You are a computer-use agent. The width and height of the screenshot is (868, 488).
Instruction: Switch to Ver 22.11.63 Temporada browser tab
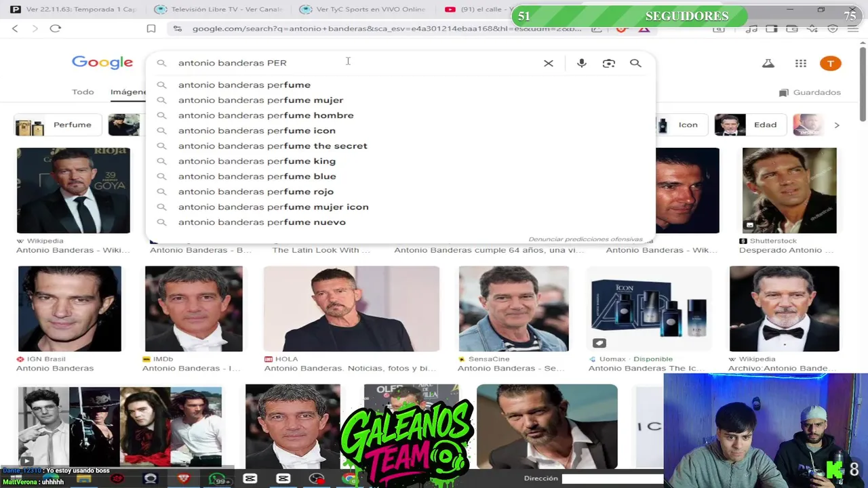pos(73,9)
